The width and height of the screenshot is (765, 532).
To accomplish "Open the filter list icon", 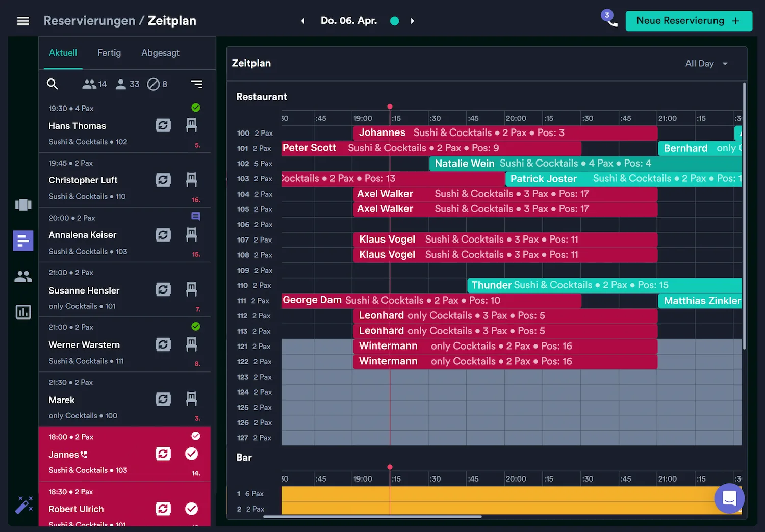I will click(x=196, y=84).
